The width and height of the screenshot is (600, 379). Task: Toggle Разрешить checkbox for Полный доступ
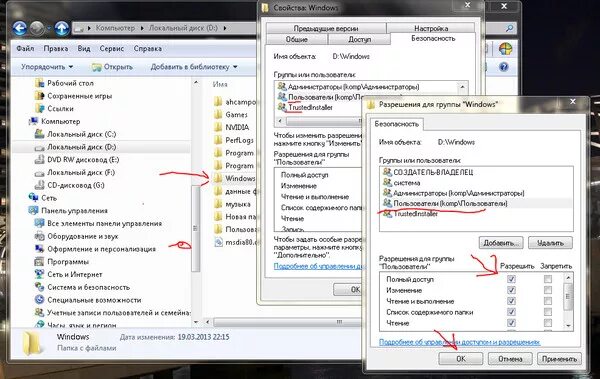511,279
